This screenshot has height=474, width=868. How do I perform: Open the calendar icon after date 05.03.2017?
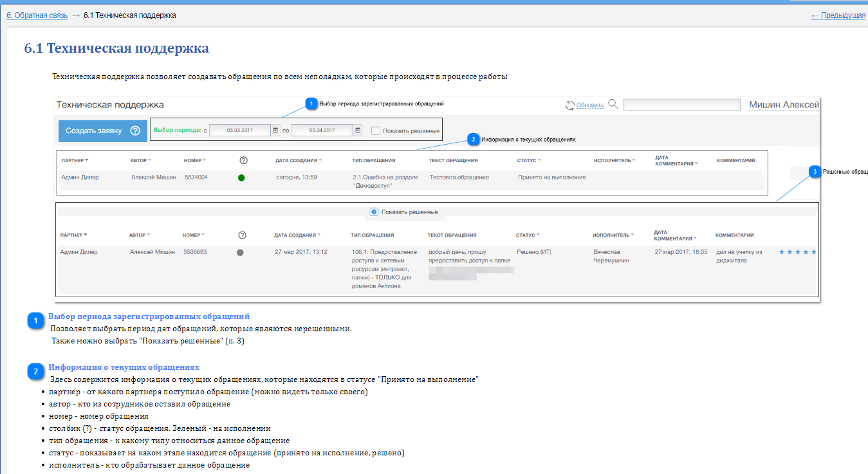(x=275, y=131)
